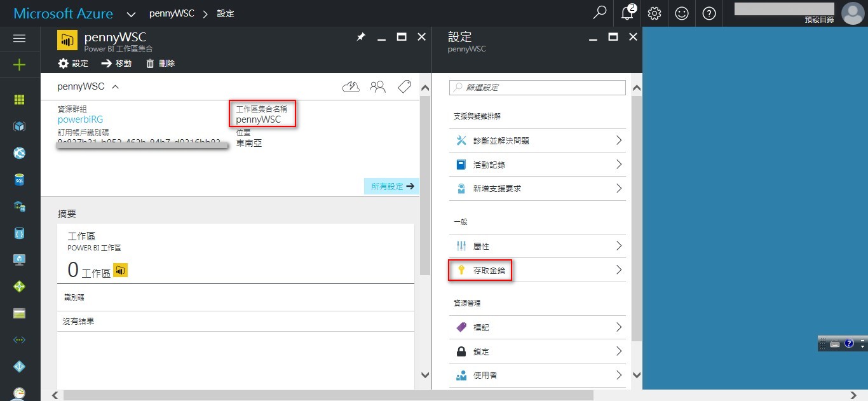This screenshot has height=401, width=868.
Task: Click the left arrow of the horizontal scrollbar
Action: (55, 395)
